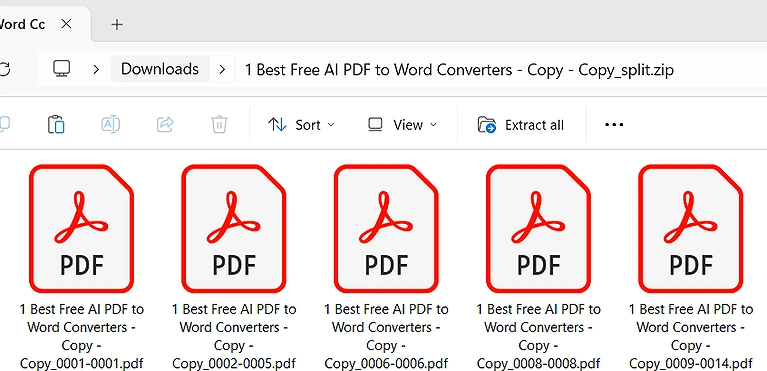Click the file name ending Copy_0002-0005.pdf

pyautogui.click(x=234, y=336)
